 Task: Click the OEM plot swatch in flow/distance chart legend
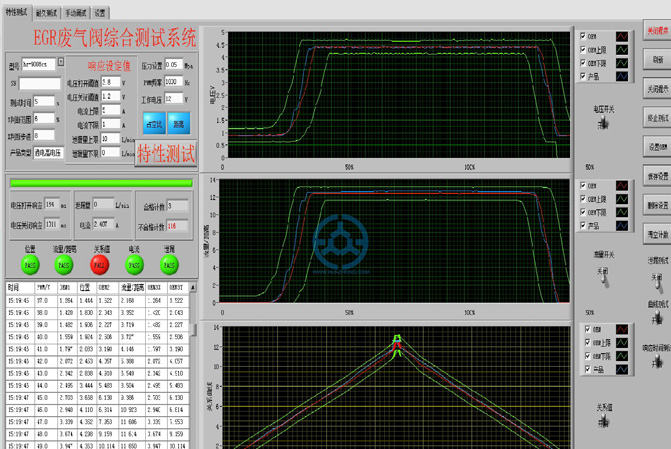click(x=622, y=185)
